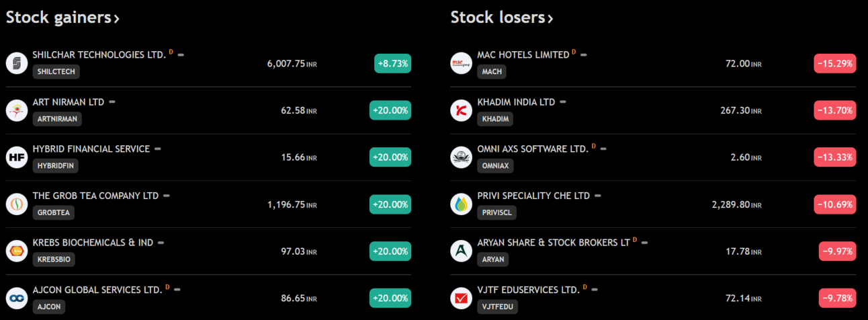Click the Grob Tea Company logo

pos(17,204)
